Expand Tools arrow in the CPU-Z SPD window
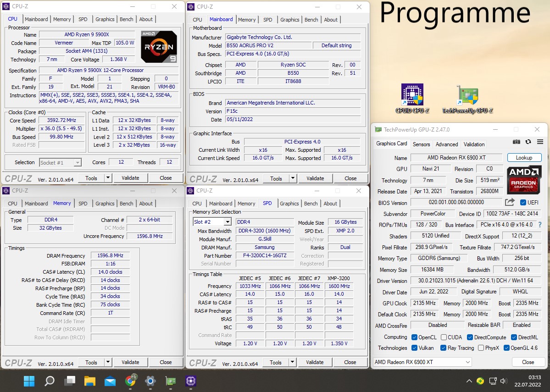The image size is (550, 392). pyautogui.click(x=292, y=362)
